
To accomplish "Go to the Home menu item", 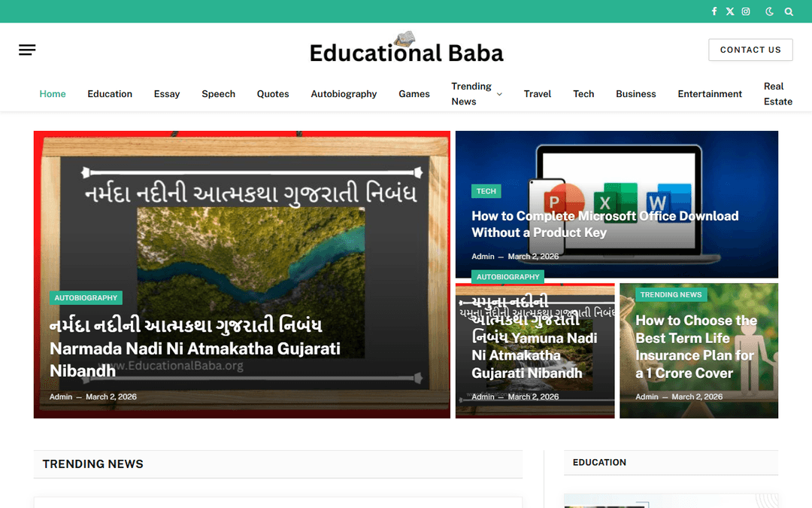I will point(53,94).
